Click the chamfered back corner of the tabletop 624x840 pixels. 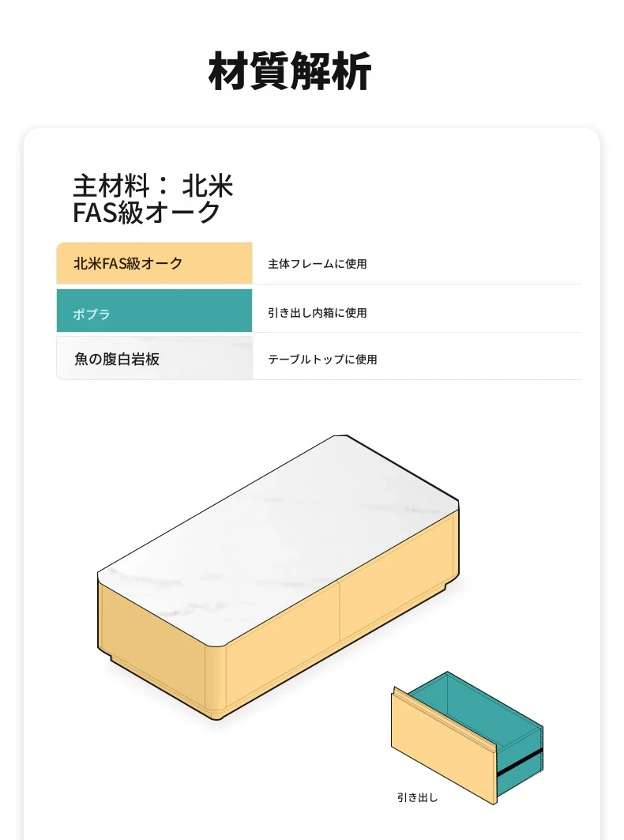click(340, 437)
